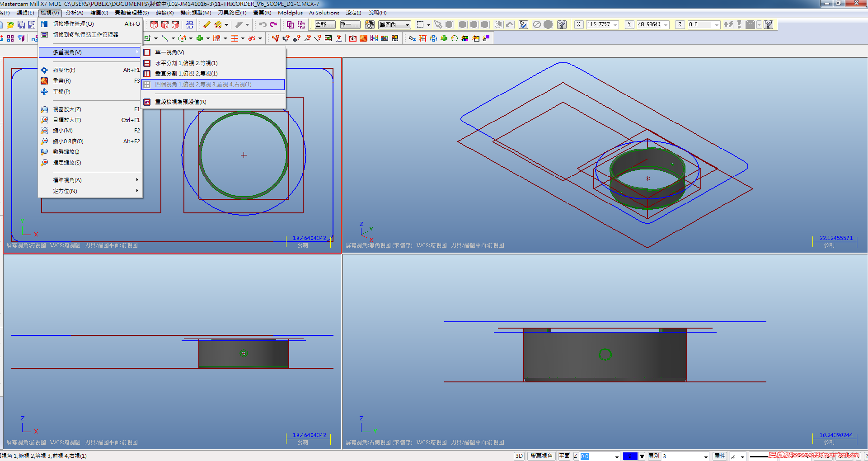
Task: Click 重畫(R) repaint menu entry
Action: (90, 81)
